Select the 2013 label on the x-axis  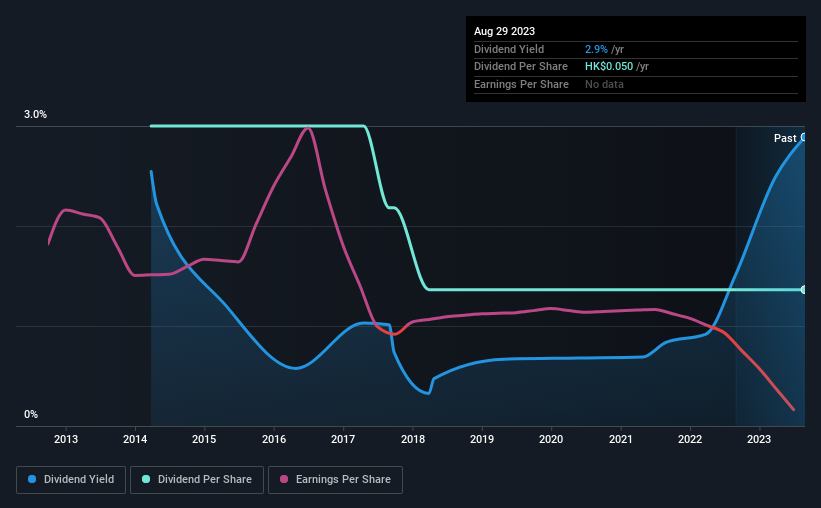(66, 439)
